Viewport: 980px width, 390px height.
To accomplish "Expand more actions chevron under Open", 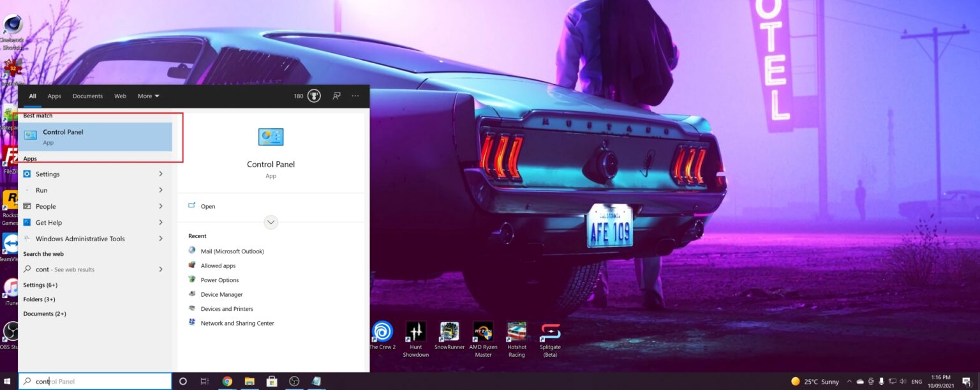I will (271, 222).
